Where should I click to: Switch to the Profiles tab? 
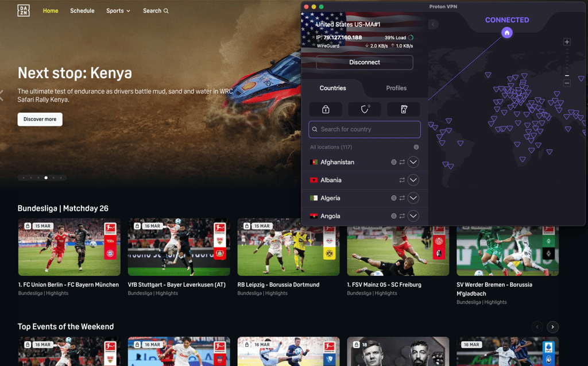pos(396,88)
